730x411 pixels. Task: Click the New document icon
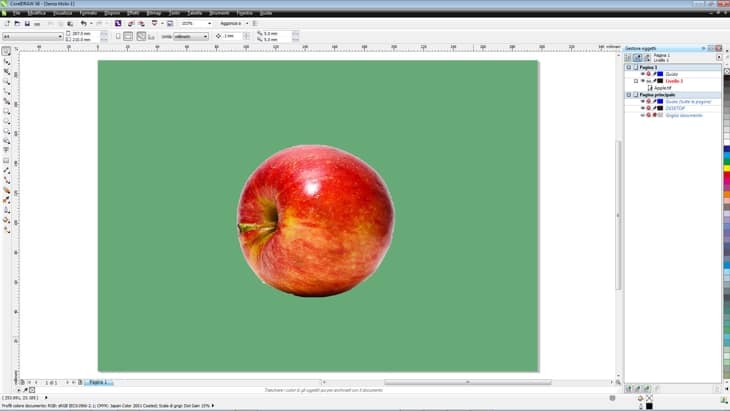[7, 23]
